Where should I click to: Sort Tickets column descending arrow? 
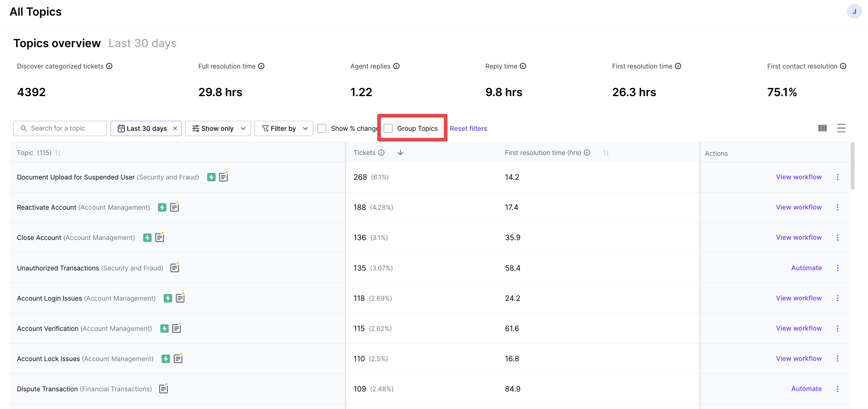point(400,153)
